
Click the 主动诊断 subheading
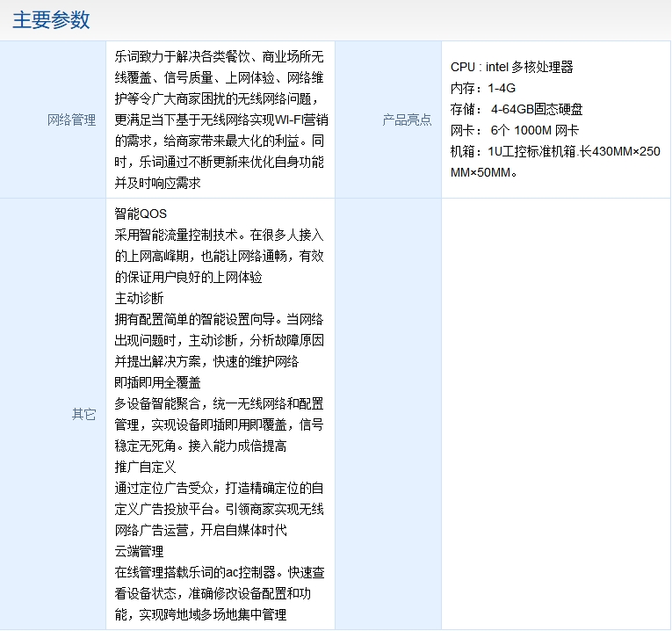pos(140,298)
